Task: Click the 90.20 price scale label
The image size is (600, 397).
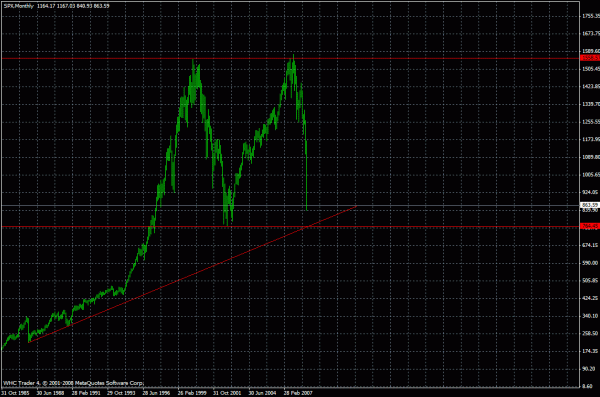Action: coord(590,369)
